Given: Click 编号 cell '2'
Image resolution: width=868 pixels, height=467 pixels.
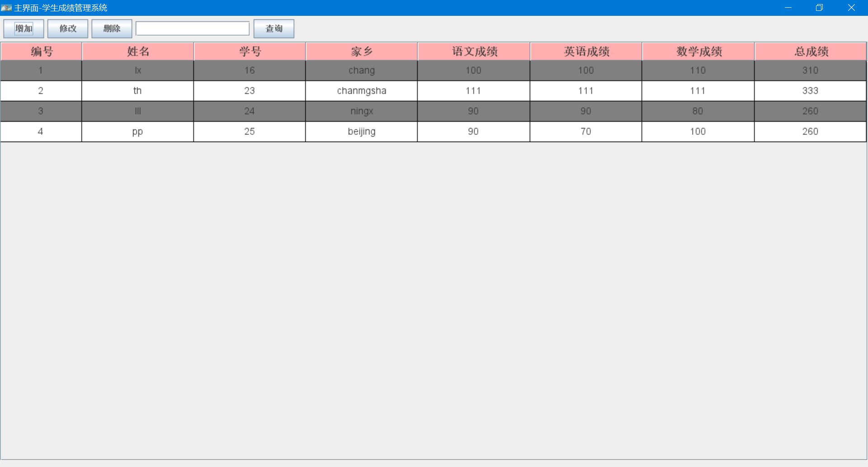Looking at the screenshot, I should (41, 91).
